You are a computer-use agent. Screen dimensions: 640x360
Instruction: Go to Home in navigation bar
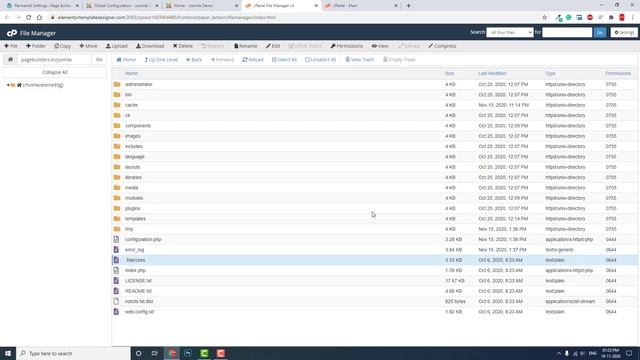coord(126,60)
